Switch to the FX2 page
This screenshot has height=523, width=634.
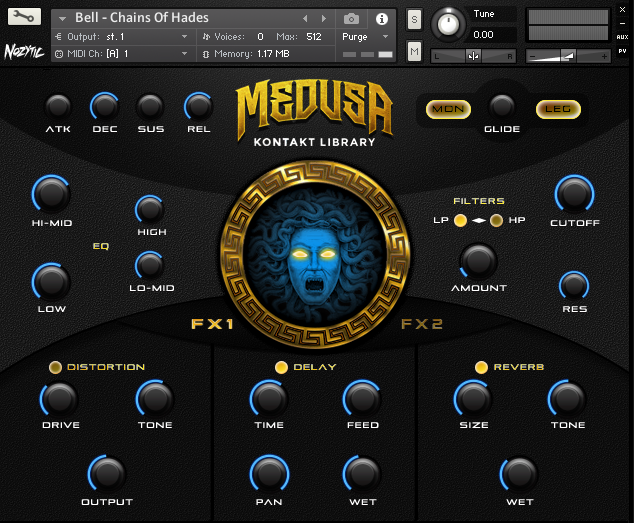422,324
